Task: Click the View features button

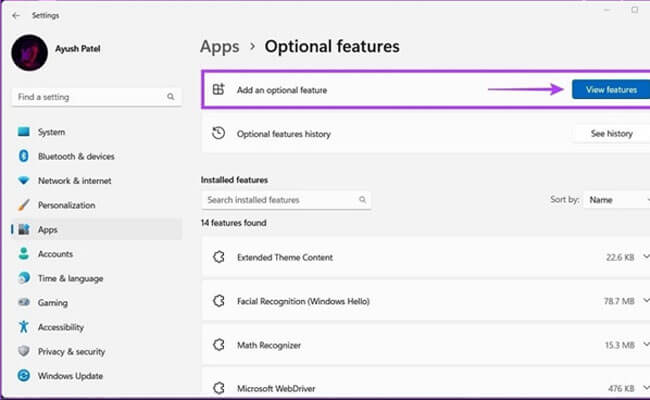Action: pos(611,90)
